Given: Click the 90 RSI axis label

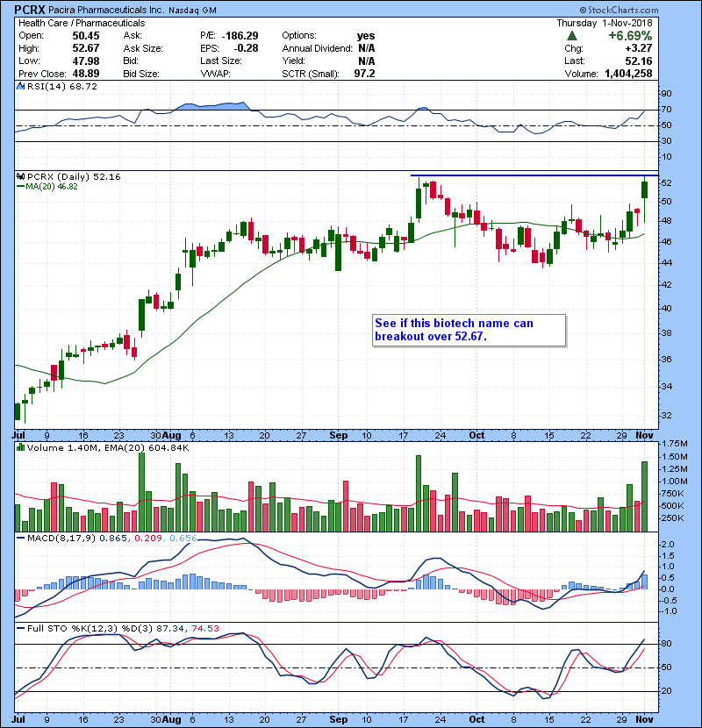Looking at the screenshot, I should (666, 94).
